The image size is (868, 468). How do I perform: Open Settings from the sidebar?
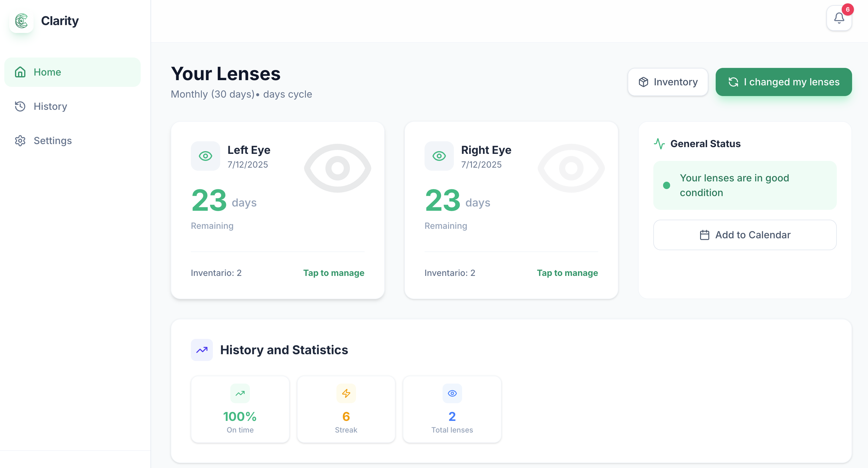(53, 140)
